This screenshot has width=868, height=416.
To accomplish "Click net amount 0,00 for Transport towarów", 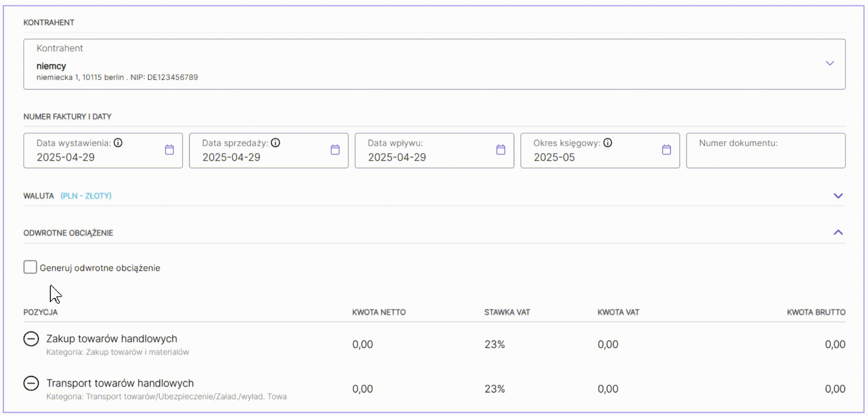I will click(x=363, y=389).
